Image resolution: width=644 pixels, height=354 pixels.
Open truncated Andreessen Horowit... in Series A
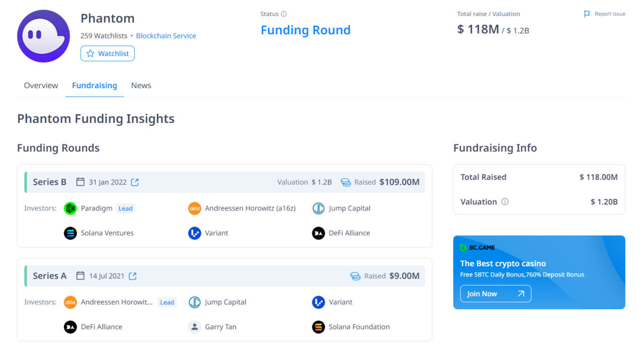click(x=117, y=302)
